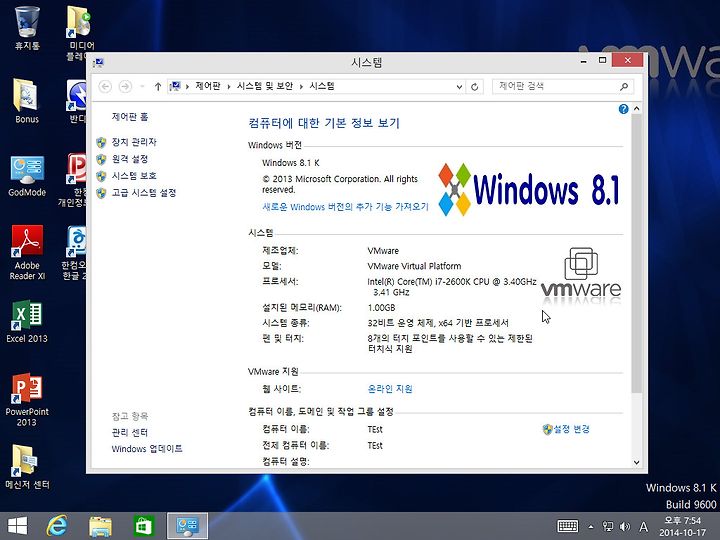Click 설정 변경 link

pyautogui.click(x=571, y=429)
